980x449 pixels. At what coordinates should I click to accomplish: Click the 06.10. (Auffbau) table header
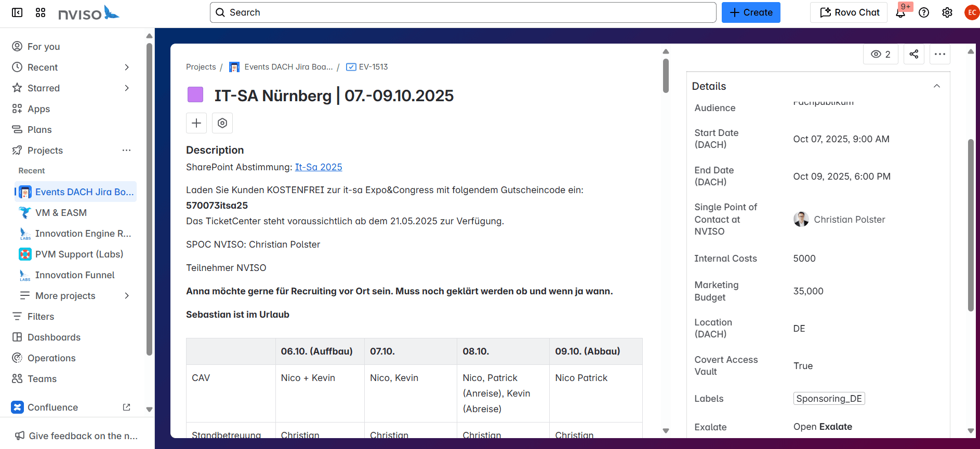click(320, 351)
